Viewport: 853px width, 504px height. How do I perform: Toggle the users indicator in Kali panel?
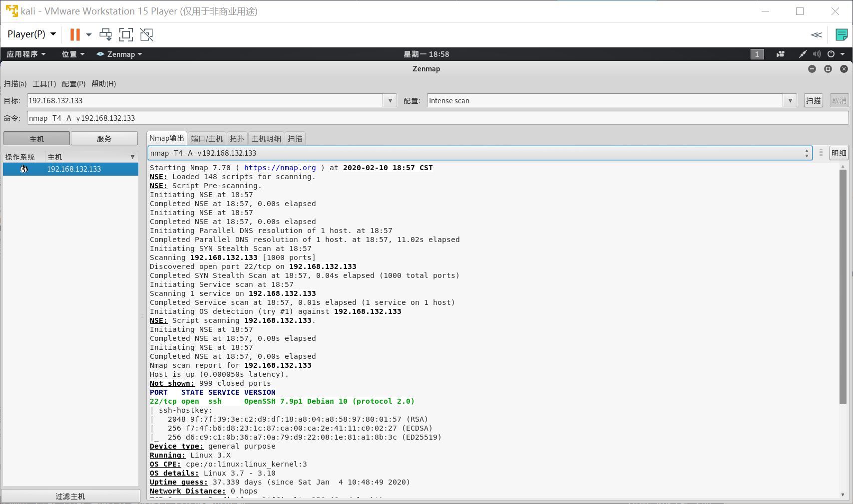(780, 54)
